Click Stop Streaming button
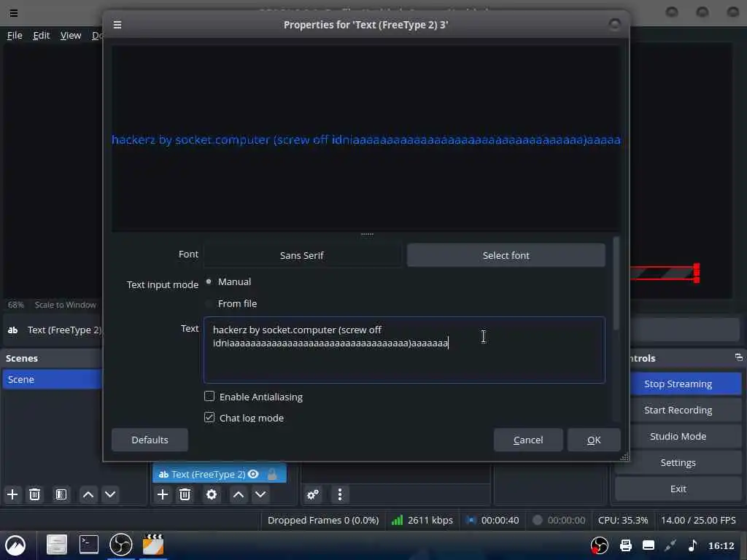The height and width of the screenshot is (560, 747). tap(678, 384)
